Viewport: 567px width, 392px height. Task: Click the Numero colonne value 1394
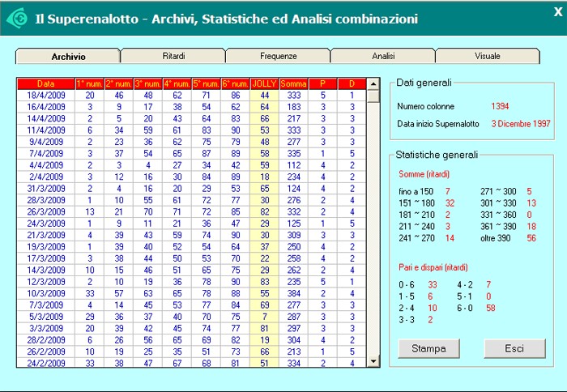point(500,106)
